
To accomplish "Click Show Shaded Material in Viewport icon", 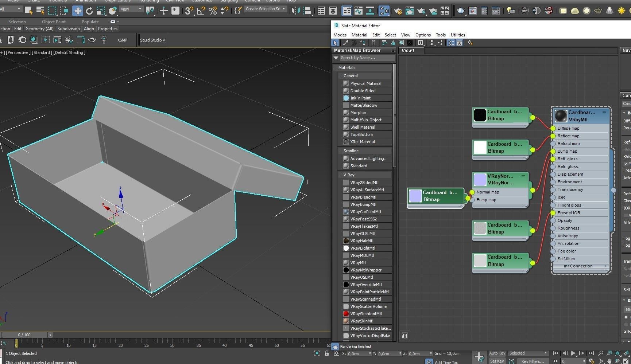I will click(401, 43).
